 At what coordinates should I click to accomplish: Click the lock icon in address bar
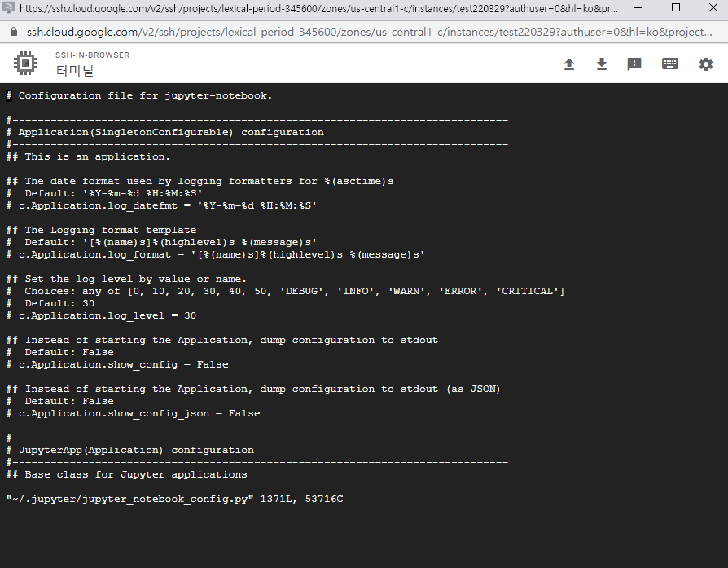[x=14, y=32]
